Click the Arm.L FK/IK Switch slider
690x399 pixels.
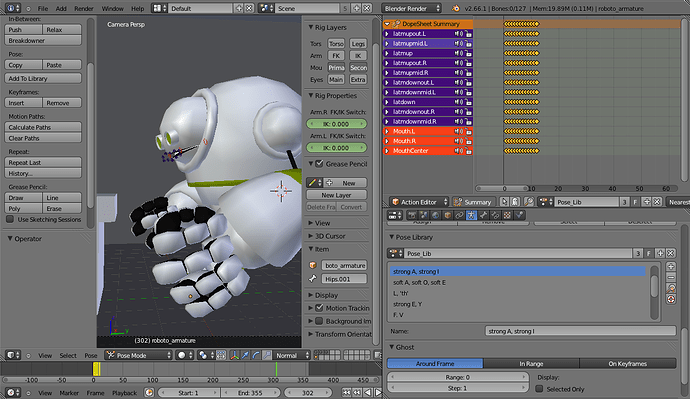tap(336, 148)
